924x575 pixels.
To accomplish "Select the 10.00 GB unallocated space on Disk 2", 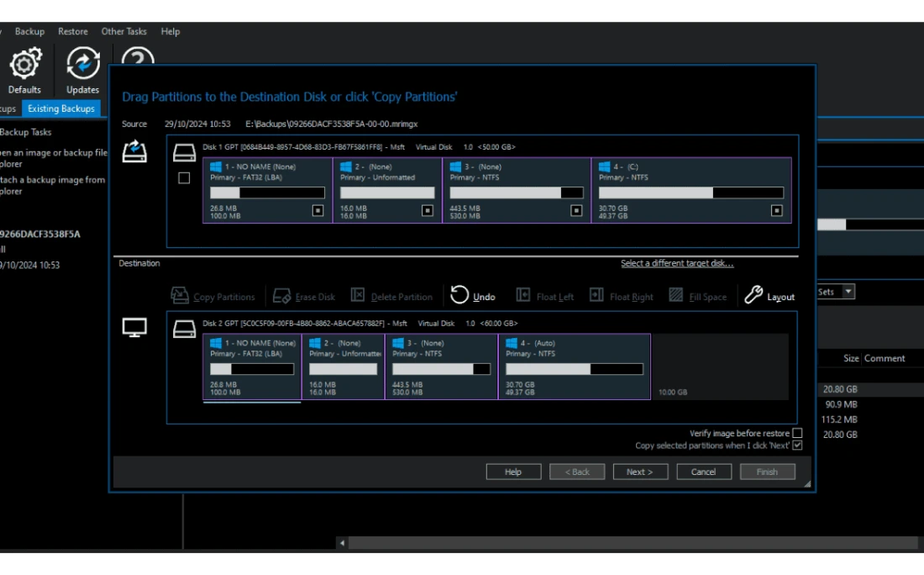I will [719, 367].
